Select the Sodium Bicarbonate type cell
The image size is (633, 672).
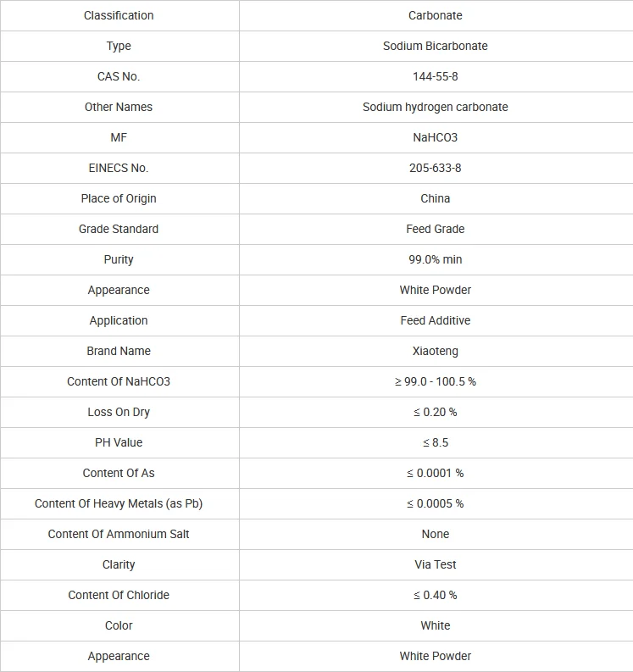pyautogui.click(x=435, y=46)
